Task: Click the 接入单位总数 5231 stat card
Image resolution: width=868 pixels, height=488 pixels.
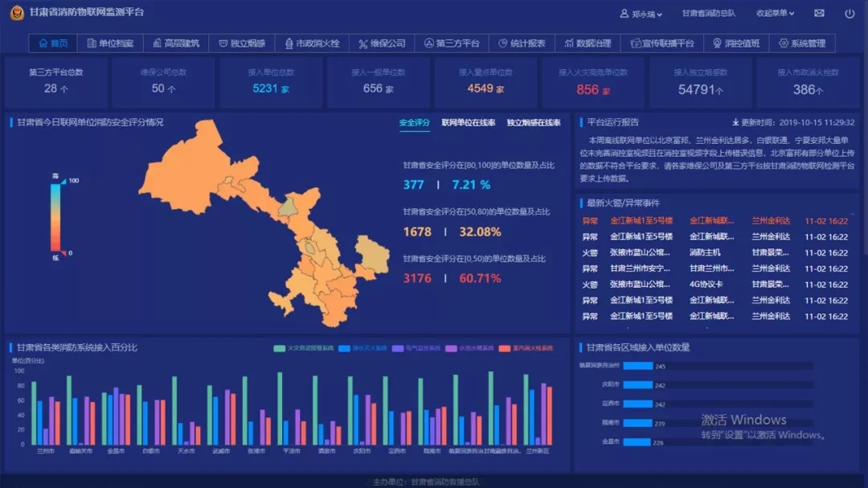Action: 271,82
